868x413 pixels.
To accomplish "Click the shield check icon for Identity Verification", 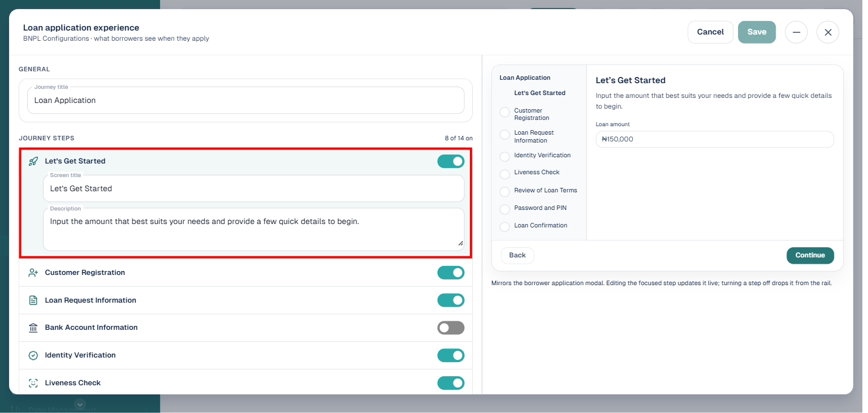I will tap(33, 355).
